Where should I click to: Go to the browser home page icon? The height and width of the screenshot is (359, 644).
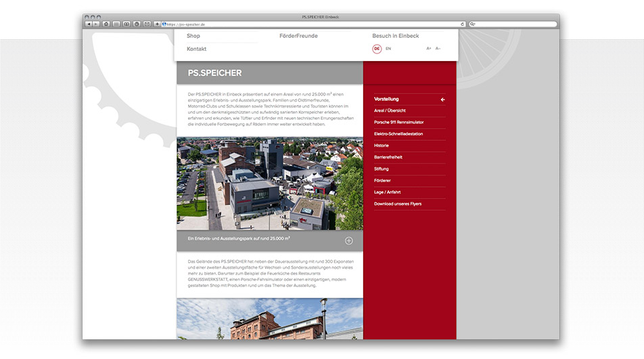[x=106, y=24]
